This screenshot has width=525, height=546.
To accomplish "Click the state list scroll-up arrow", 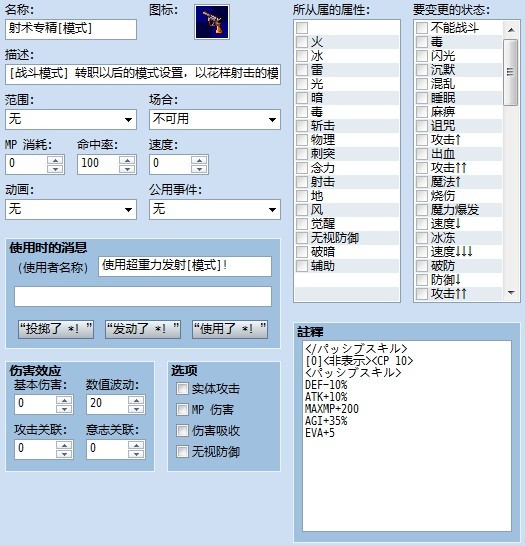I will [511, 30].
